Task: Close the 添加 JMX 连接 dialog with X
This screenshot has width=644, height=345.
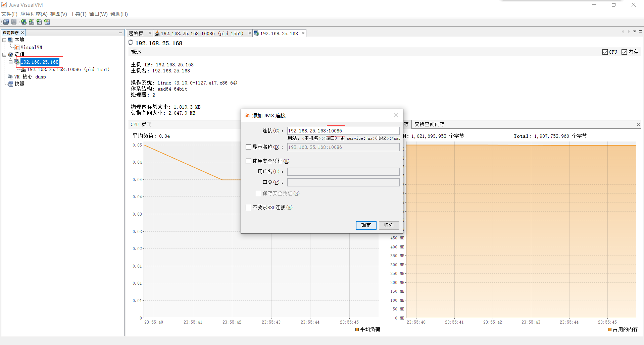Action: (396, 115)
